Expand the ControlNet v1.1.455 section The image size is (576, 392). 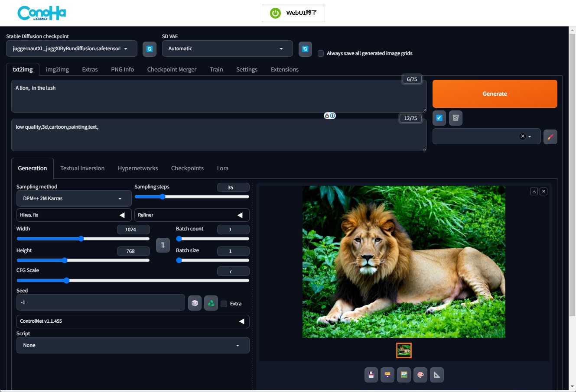pyautogui.click(x=133, y=321)
